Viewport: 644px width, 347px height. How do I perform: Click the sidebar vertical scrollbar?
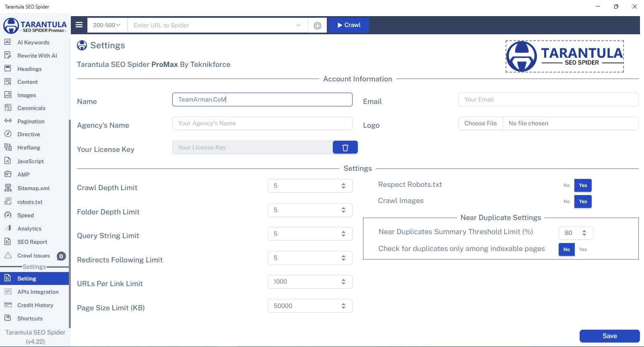click(70, 224)
